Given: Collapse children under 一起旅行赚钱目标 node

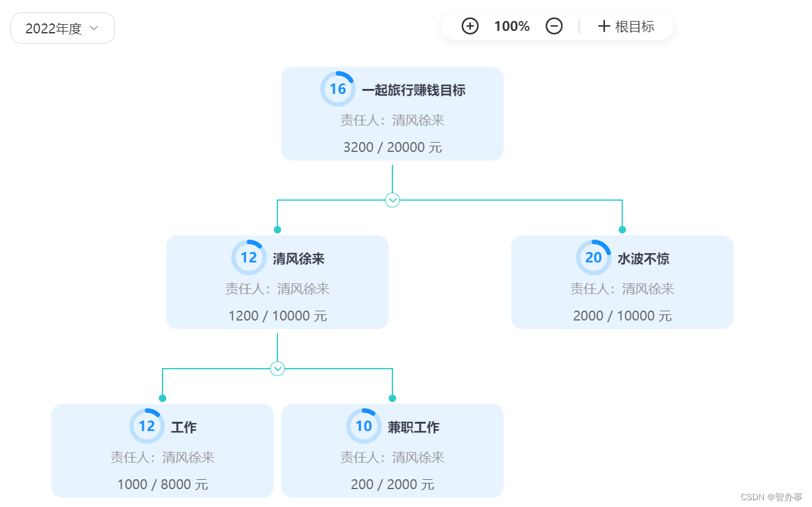Looking at the screenshot, I should (x=392, y=200).
